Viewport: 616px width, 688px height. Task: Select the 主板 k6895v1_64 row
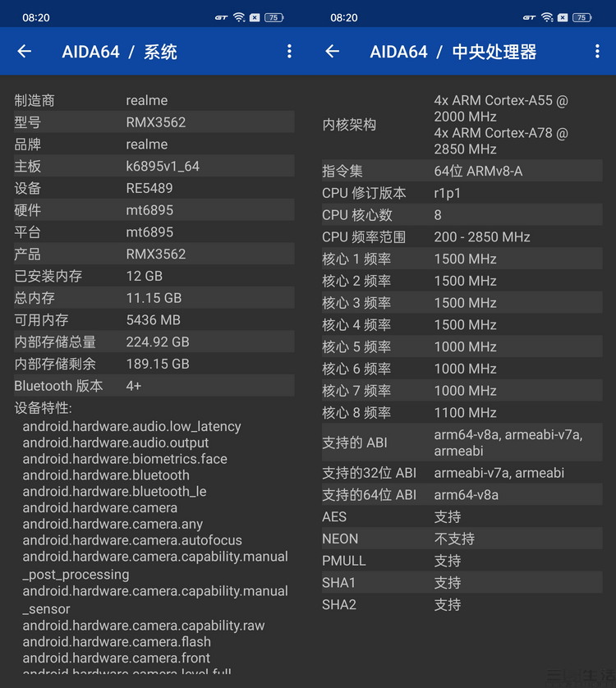154,166
